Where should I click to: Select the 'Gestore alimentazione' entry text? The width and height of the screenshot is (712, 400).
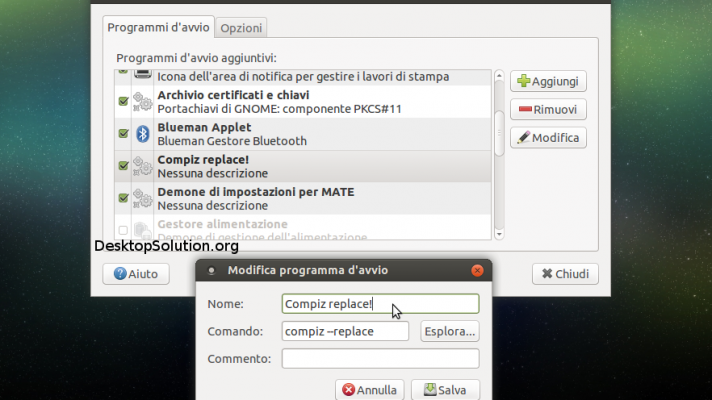[x=222, y=224]
